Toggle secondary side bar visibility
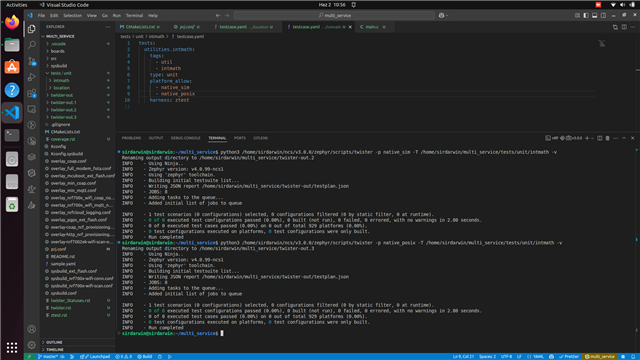This screenshot has width=640, height=360. [603, 16]
